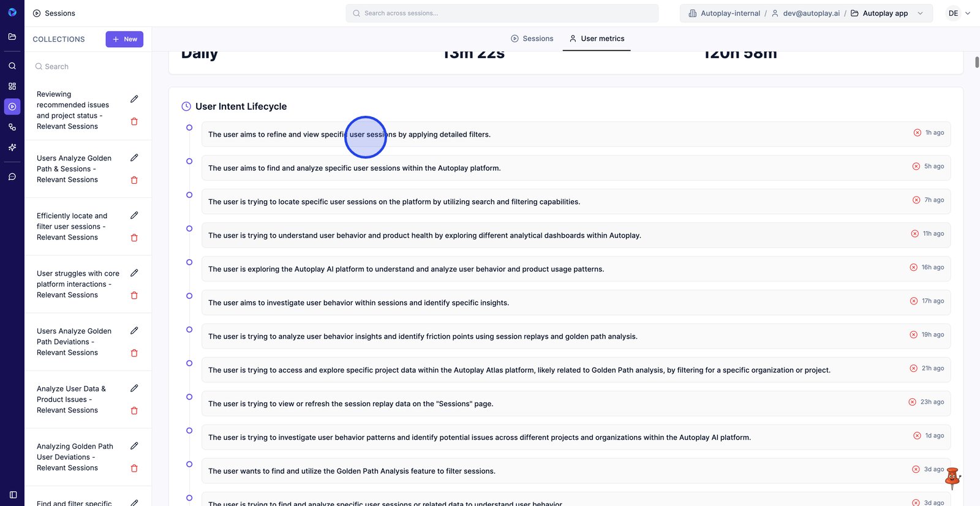
Task: Open the dashboard grid icon in sidebar
Action: [12, 86]
